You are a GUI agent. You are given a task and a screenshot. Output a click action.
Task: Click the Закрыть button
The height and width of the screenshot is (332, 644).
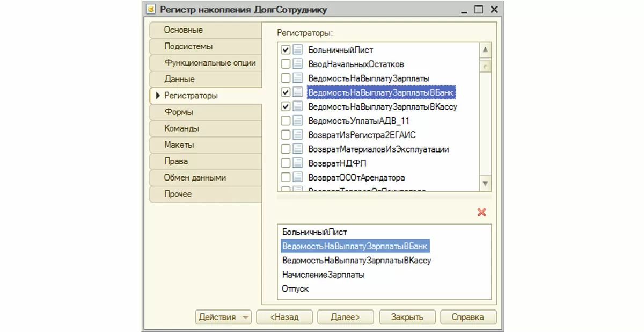pyautogui.click(x=407, y=317)
